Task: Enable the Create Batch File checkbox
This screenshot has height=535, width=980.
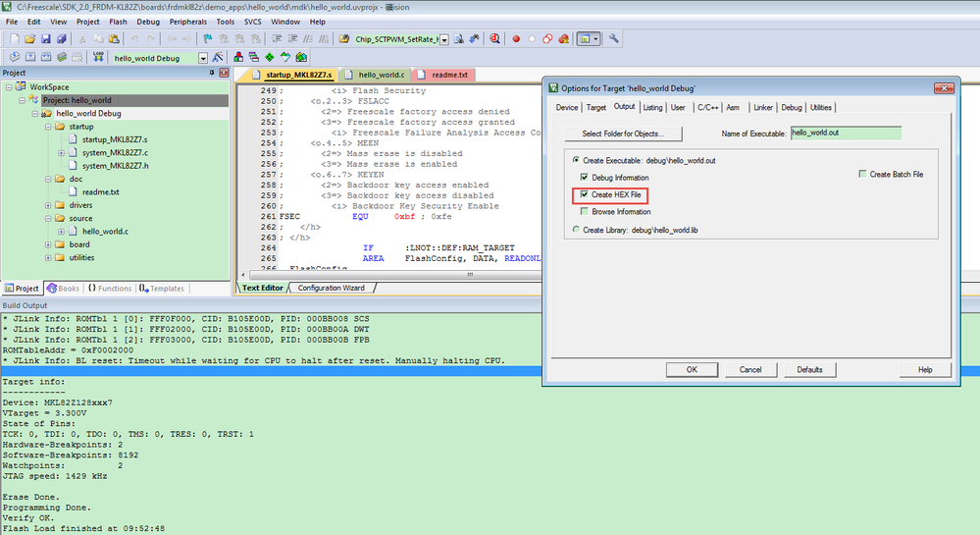Action: 862,174
